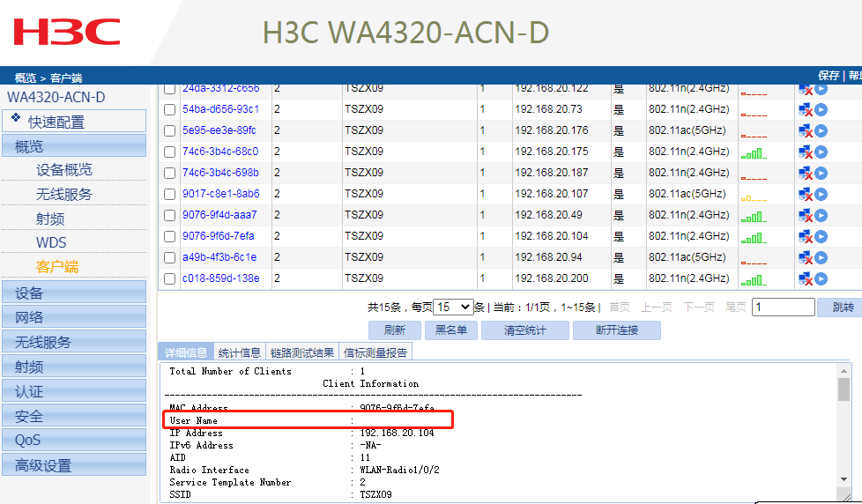862x504 pixels.
Task: Click the disconnect icon for client 74c6-3b4c-698b
Action: coord(806,173)
